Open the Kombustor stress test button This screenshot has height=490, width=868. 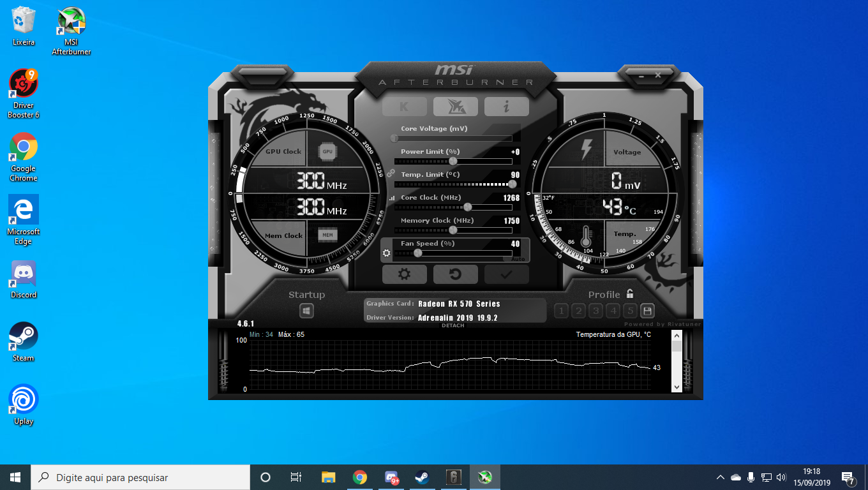point(404,107)
